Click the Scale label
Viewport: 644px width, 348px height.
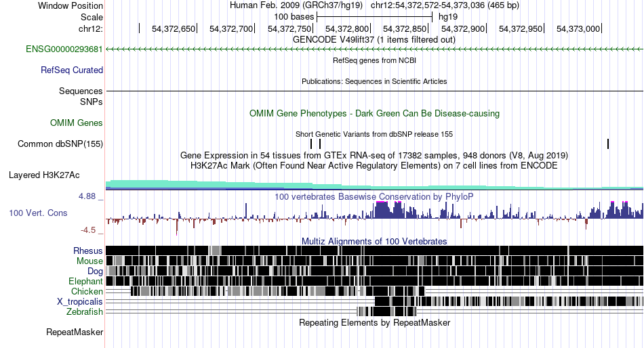tap(92, 17)
